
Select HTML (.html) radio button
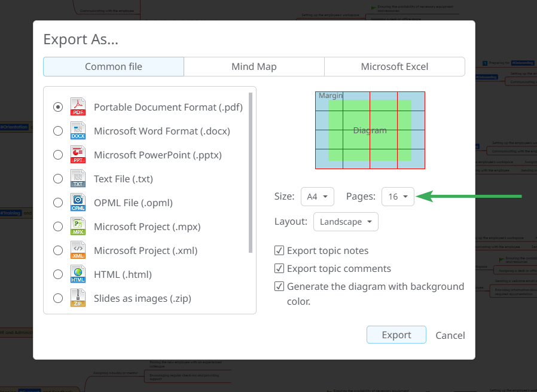pos(58,274)
